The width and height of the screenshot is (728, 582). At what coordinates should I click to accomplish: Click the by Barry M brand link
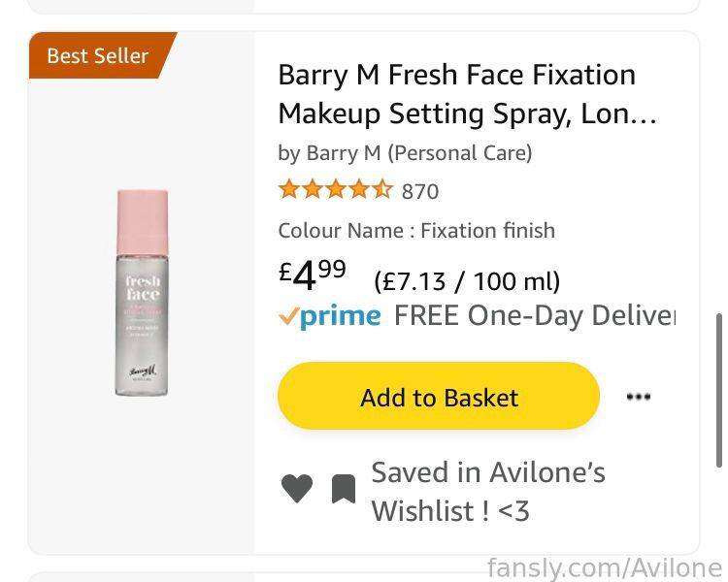pyautogui.click(x=405, y=153)
